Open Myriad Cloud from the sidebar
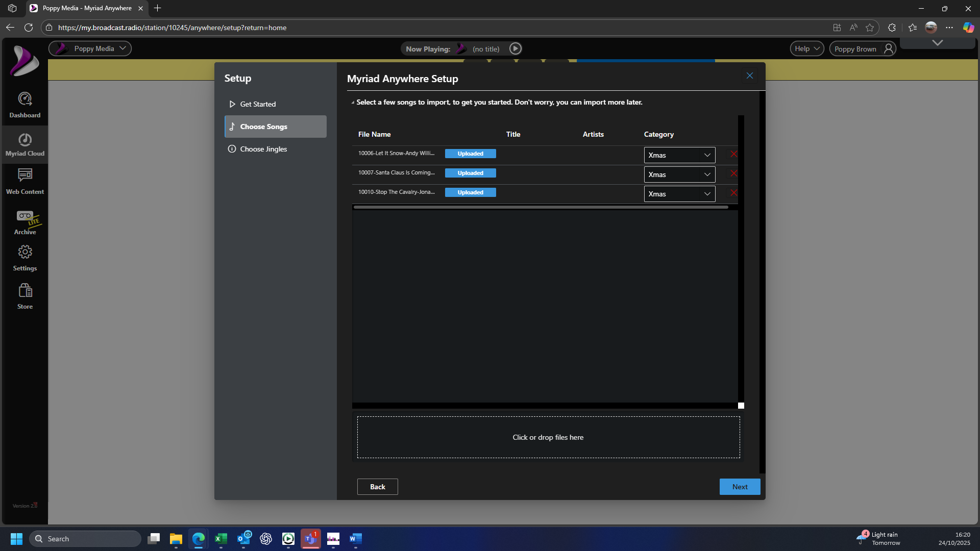The image size is (980, 551). click(x=24, y=144)
